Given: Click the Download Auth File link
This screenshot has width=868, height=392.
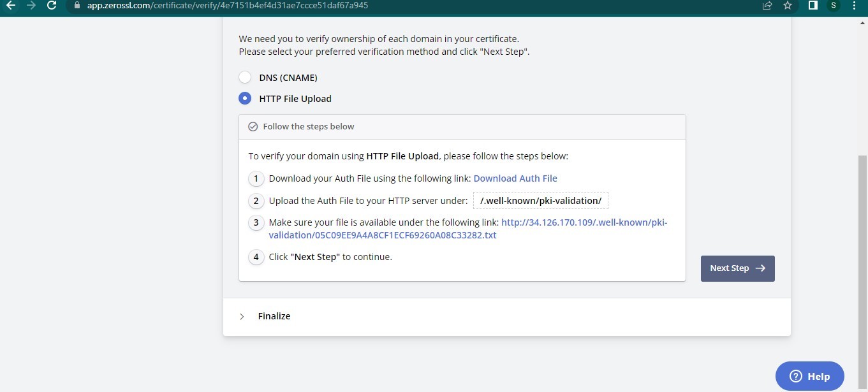Looking at the screenshot, I should click(x=515, y=178).
